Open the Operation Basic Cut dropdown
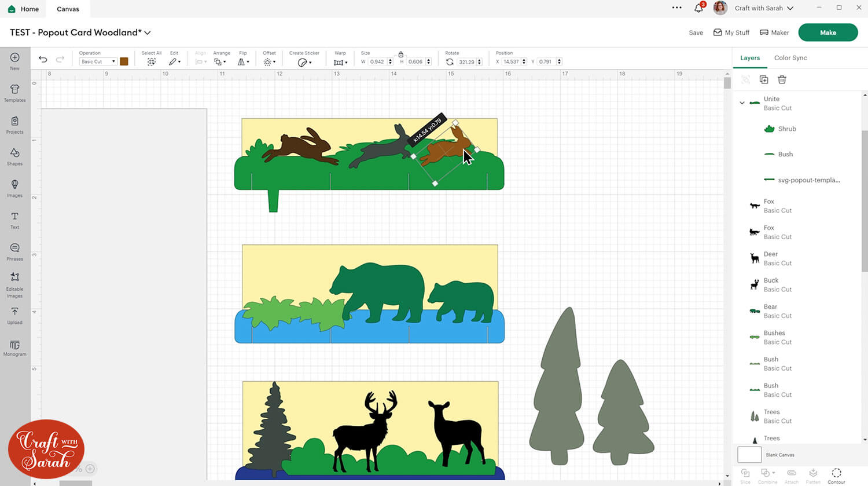The width and height of the screenshot is (868, 486). coord(98,61)
